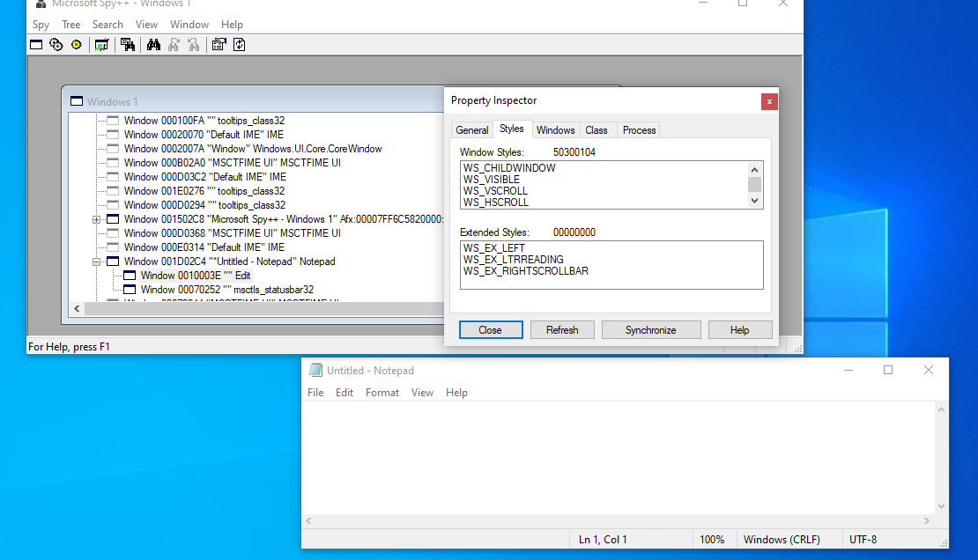Click the Find Next toolbar icon

174,44
